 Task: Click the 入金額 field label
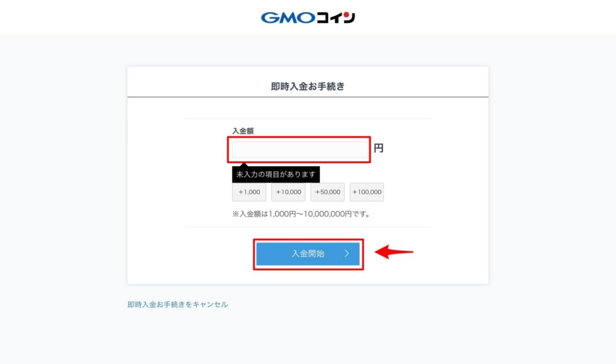click(243, 131)
